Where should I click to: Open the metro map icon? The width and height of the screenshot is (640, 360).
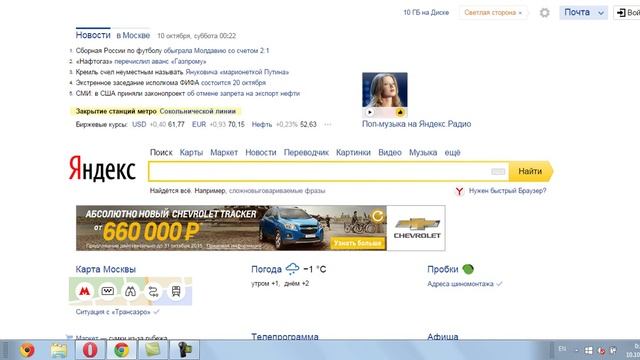[84, 291]
